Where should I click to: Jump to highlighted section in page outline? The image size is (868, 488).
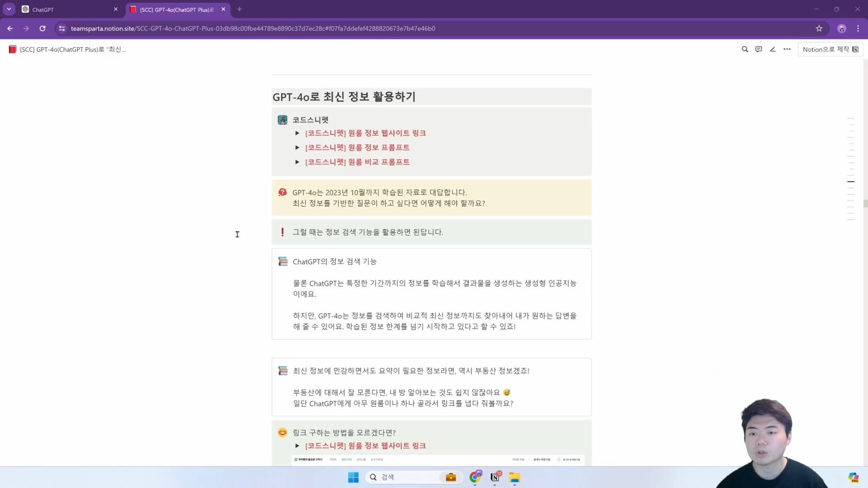click(x=851, y=182)
